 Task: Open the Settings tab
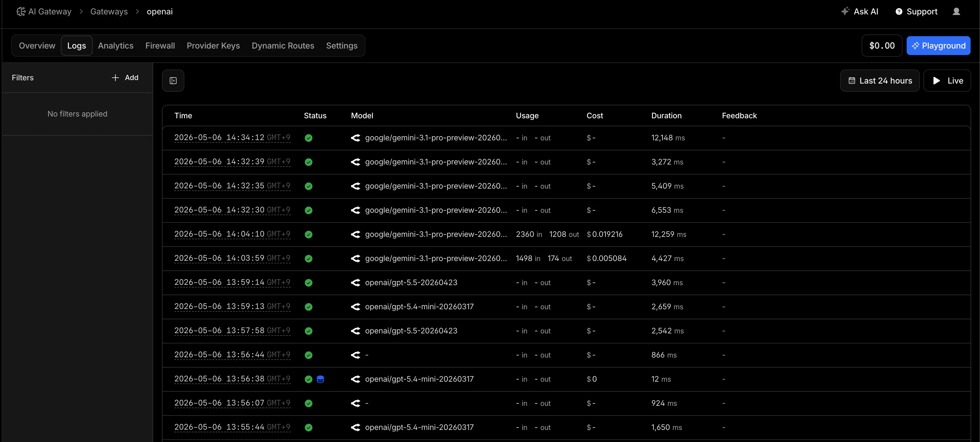(x=342, y=46)
